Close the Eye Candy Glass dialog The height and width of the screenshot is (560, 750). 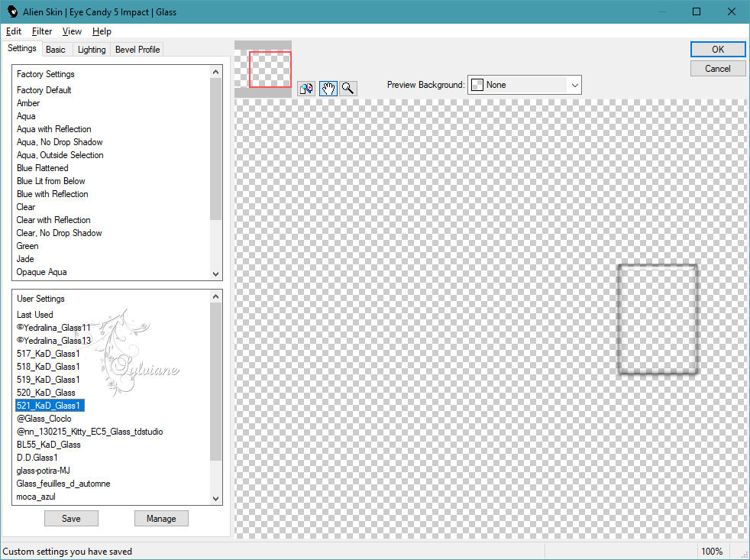[x=732, y=11]
